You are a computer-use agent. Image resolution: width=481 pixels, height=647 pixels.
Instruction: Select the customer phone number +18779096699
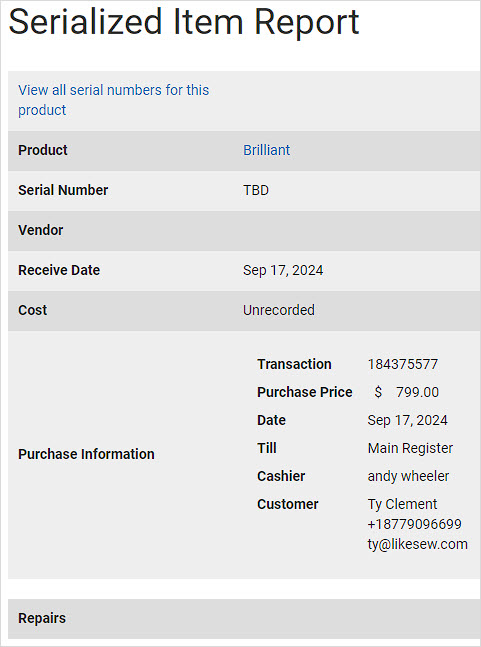tap(415, 524)
